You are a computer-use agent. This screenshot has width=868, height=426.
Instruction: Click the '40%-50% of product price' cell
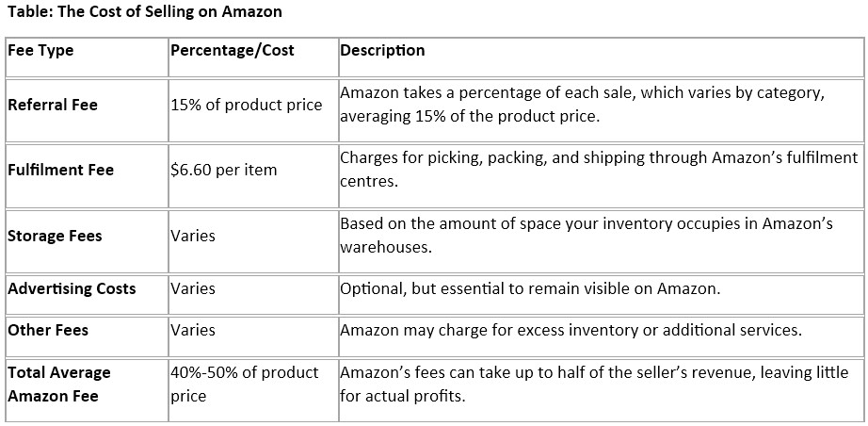[245, 384]
